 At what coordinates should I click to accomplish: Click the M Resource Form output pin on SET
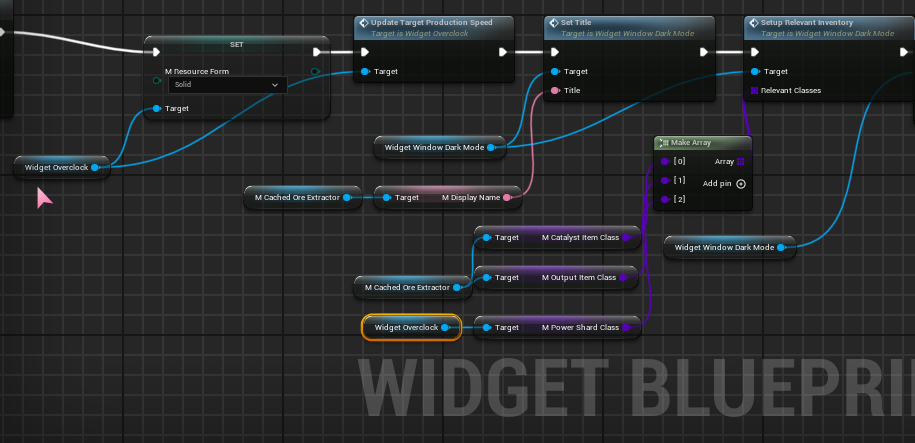(x=315, y=71)
